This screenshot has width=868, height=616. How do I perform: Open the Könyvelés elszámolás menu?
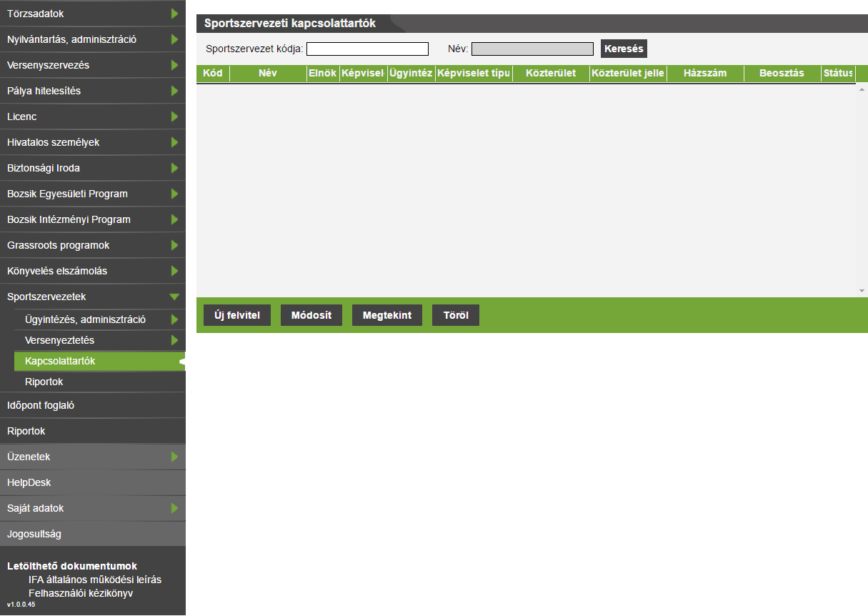click(x=93, y=271)
